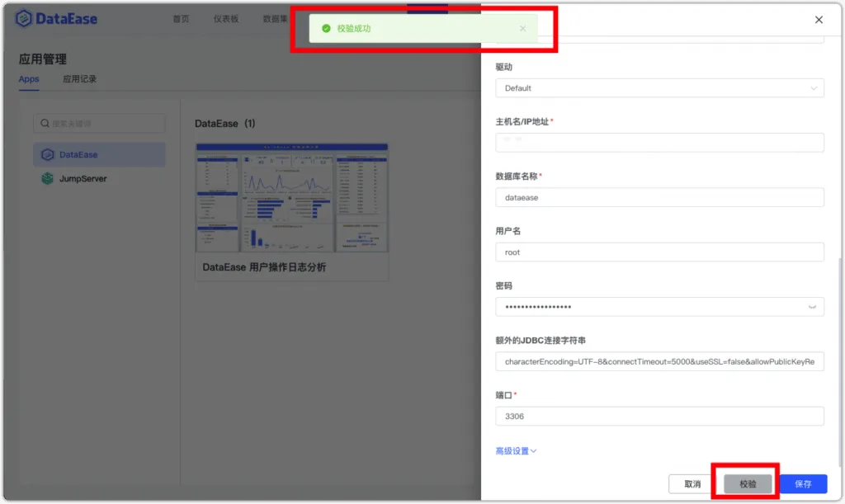Close the data source drawer panel
This screenshot has height=504, width=845.
[819, 20]
